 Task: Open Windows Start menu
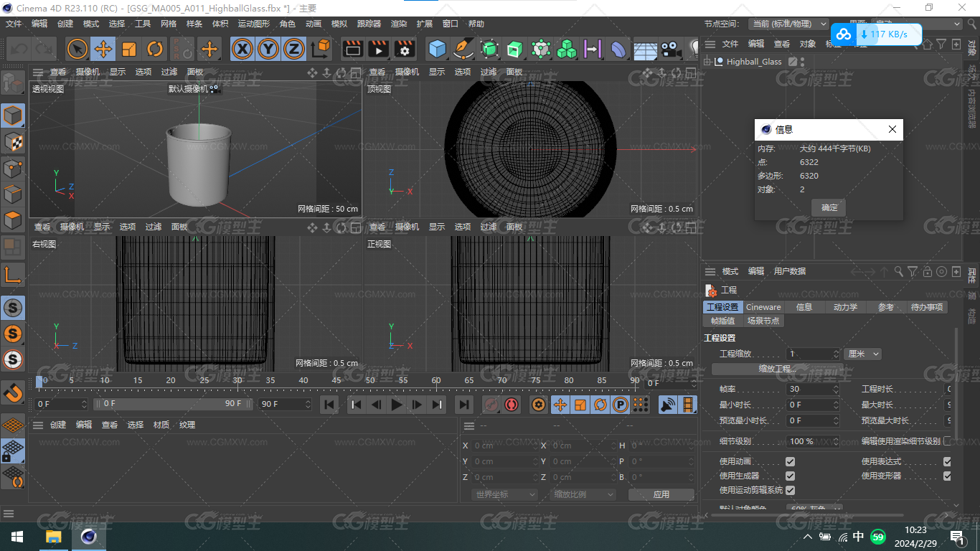(x=17, y=537)
